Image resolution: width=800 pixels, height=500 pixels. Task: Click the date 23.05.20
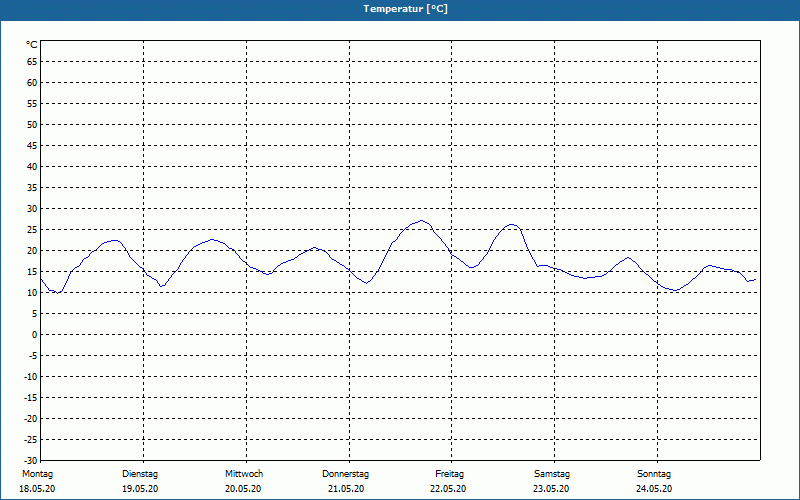coord(551,489)
